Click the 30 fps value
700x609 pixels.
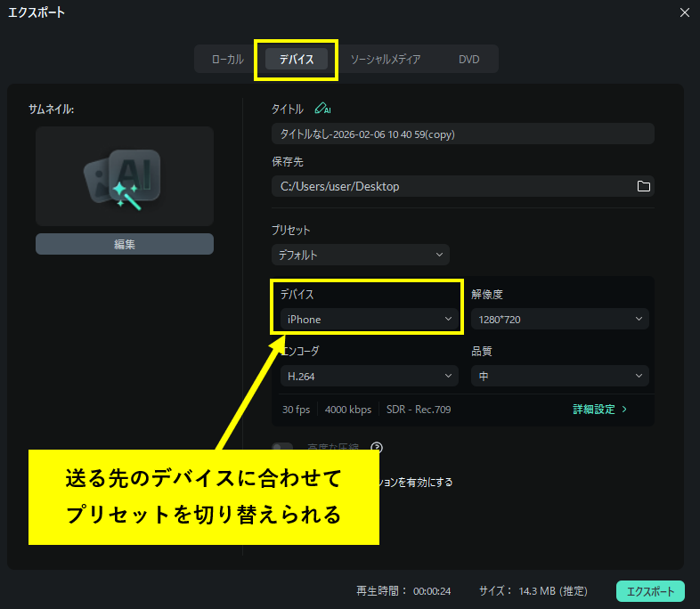pos(296,410)
